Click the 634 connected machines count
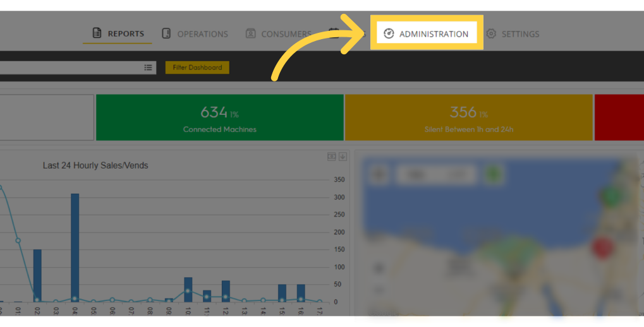 tap(214, 112)
